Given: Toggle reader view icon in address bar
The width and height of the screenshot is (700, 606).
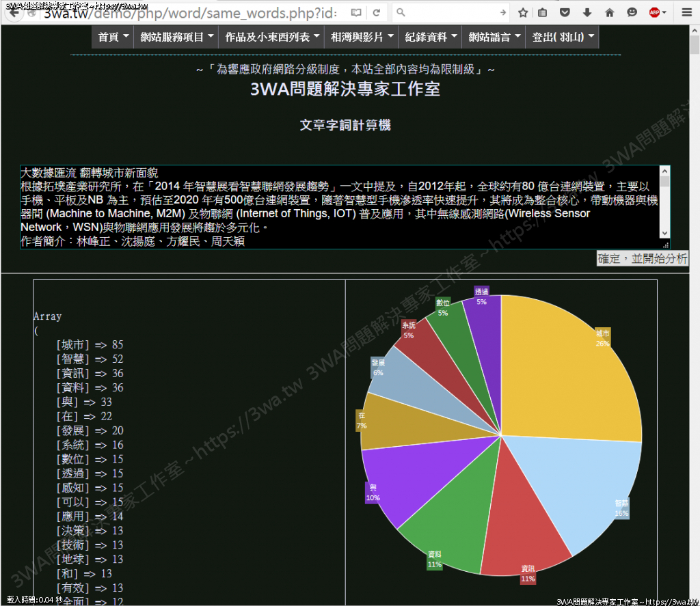Looking at the screenshot, I should click(x=355, y=12).
